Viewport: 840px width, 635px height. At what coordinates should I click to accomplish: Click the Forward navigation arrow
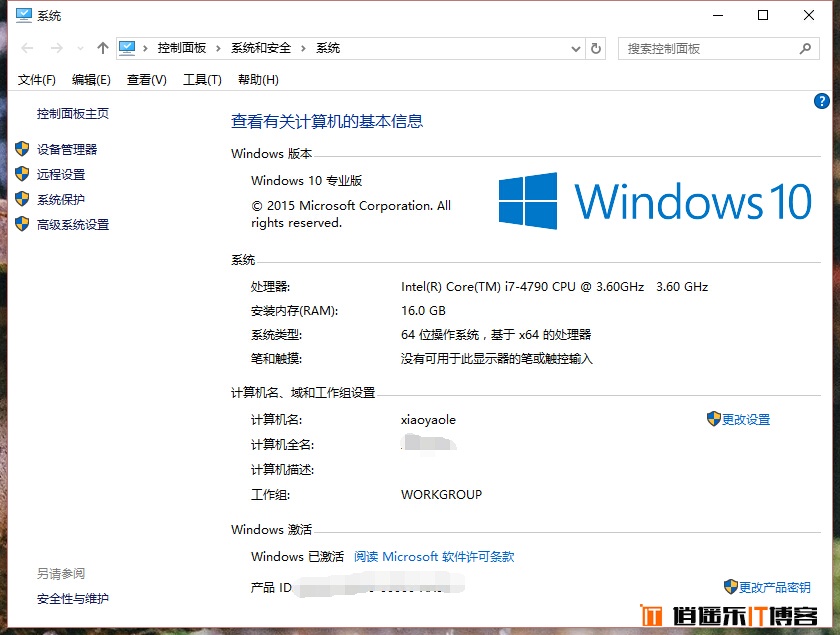56,49
